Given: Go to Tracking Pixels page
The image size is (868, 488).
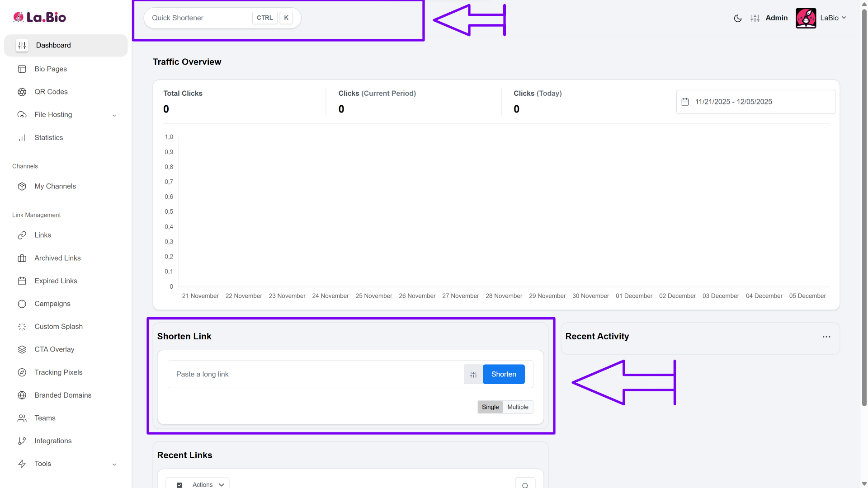Looking at the screenshot, I should click(58, 372).
